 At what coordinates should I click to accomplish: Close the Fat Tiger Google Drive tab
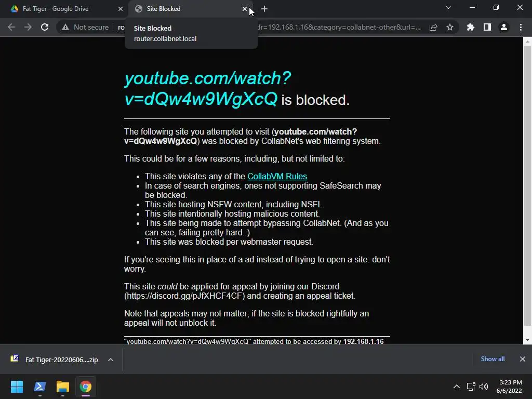click(121, 9)
